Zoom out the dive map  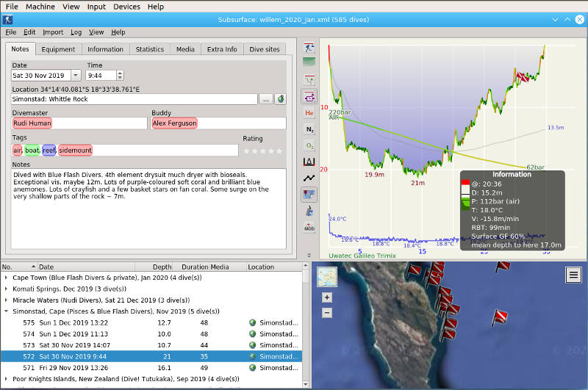327,312
